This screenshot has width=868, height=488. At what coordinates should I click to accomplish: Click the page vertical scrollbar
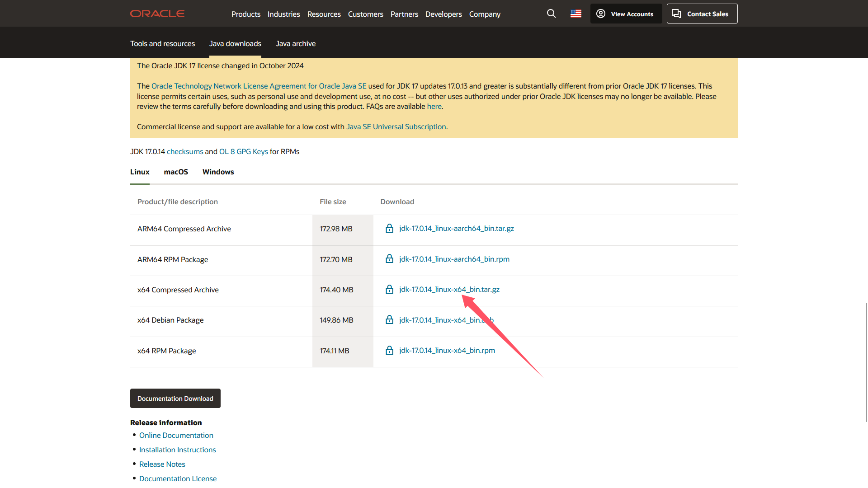tap(866, 361)
